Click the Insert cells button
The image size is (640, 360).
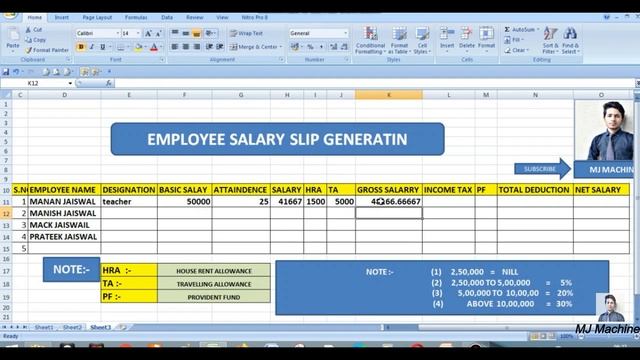pyautogui.click(x=447, y=39)
